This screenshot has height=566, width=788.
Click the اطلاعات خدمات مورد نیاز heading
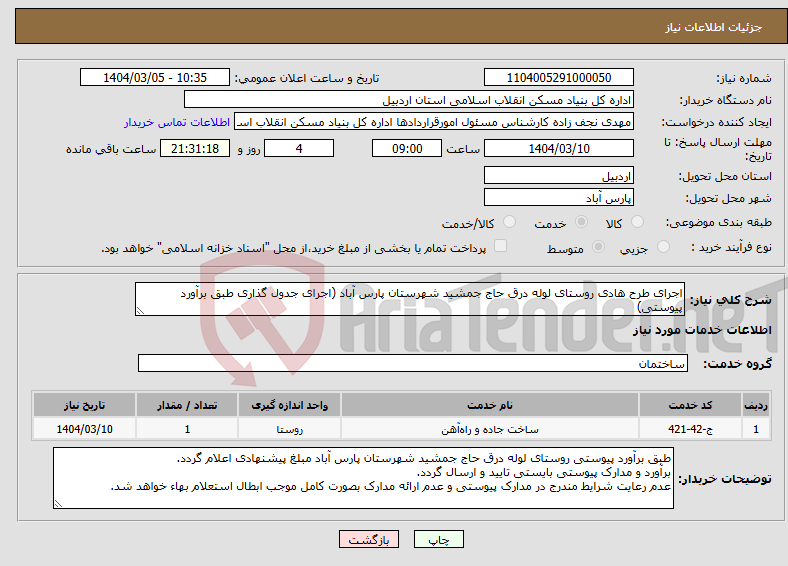tap(702, 330)
